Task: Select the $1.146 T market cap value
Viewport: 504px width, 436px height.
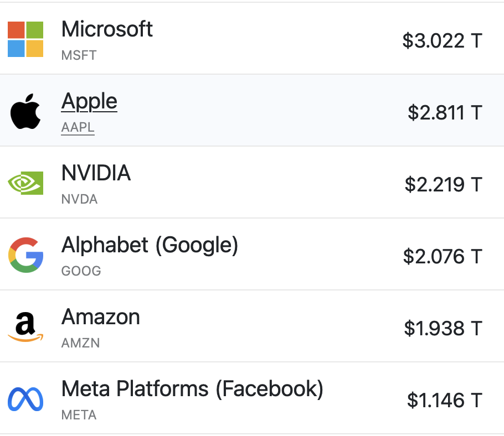Action: pyautogui.click(x=444, y=400)
